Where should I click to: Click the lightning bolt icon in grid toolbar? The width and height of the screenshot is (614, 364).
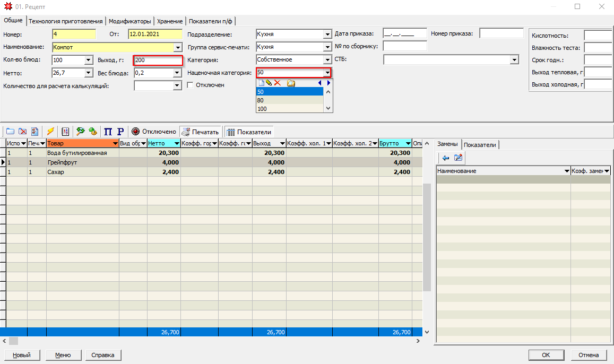[x=50, y=131]
